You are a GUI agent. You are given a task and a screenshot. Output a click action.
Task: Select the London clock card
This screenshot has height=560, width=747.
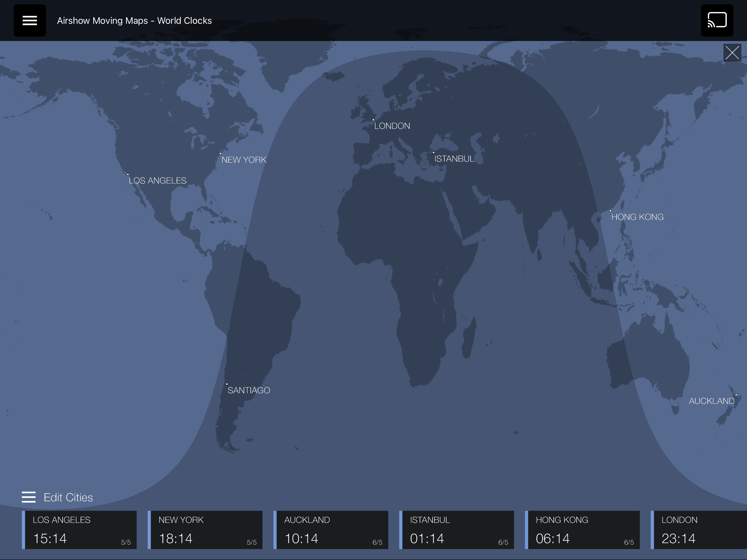tap(699, 530)
